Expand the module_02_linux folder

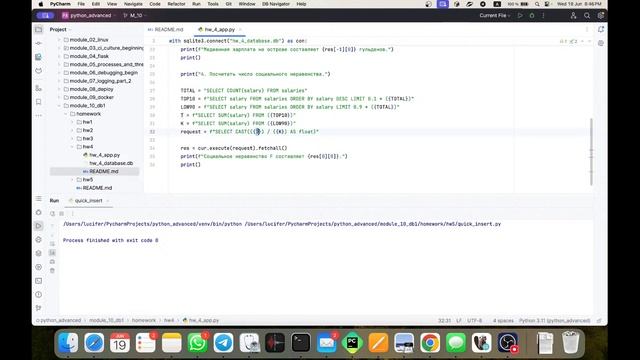point(59,40)
